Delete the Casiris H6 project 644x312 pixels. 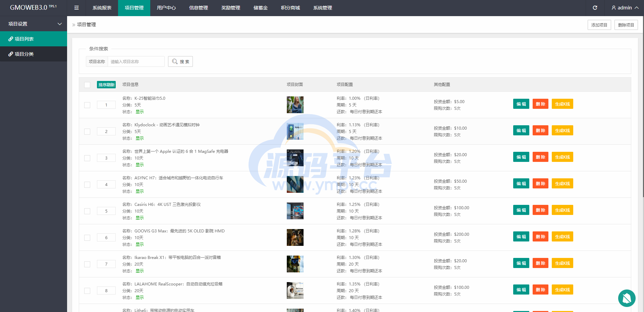pyautogui.click(x=540, y=210)
